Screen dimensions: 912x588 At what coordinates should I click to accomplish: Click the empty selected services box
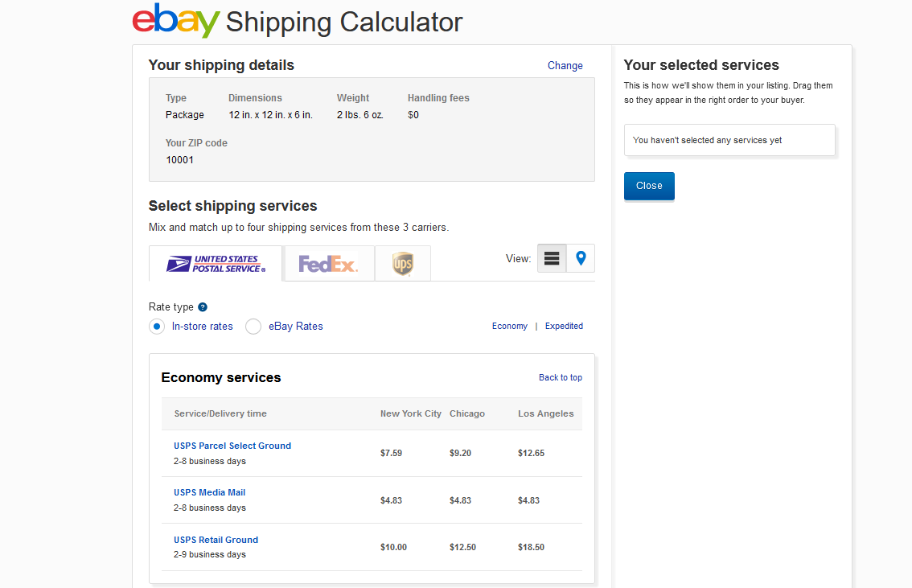[729, 139]
